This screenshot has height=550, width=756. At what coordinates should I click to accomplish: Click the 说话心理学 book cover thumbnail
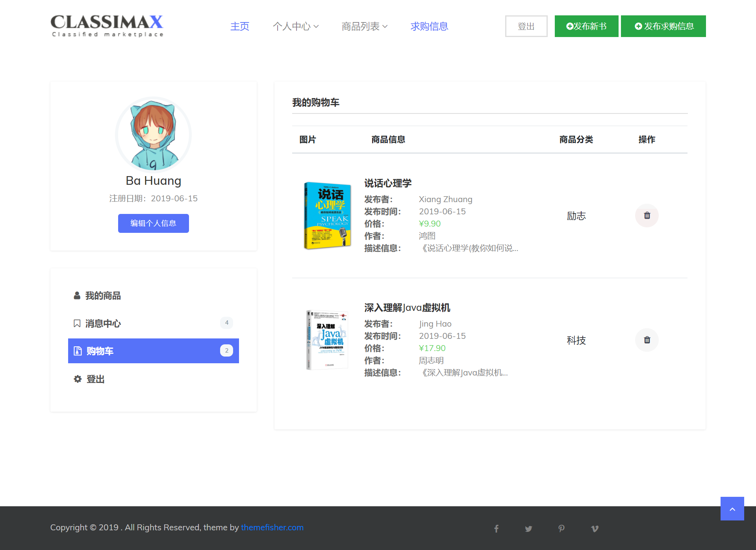327,216
